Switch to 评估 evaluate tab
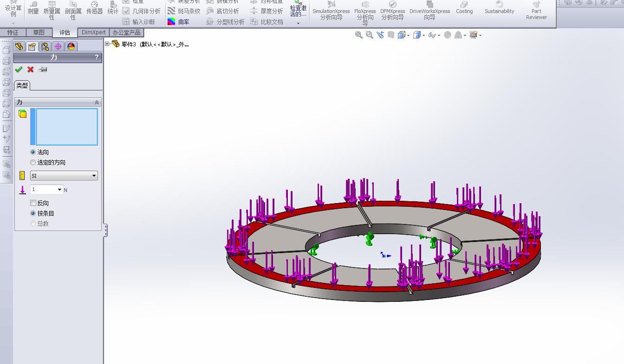 [x=65, y=32]
